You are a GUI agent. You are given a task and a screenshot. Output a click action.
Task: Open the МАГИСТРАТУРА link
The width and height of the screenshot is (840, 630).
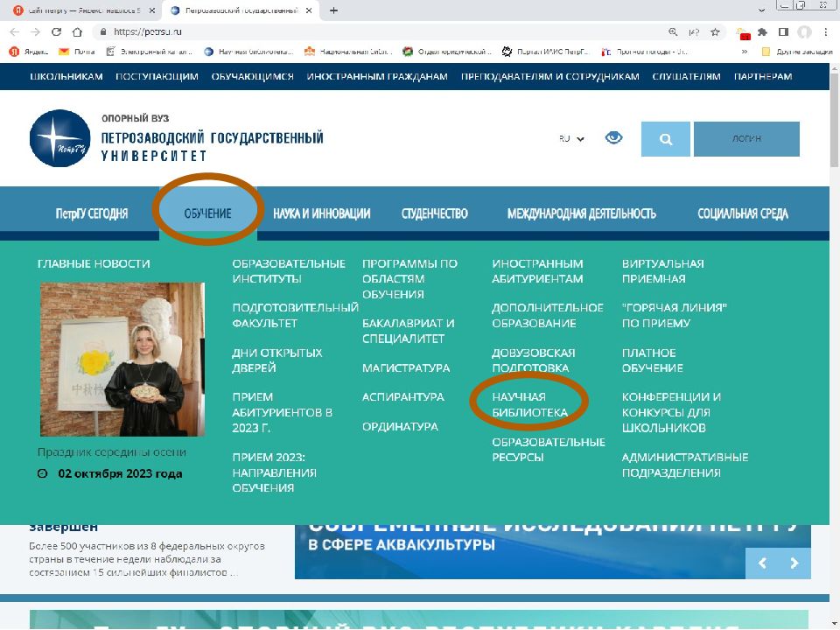click(406, 367)
